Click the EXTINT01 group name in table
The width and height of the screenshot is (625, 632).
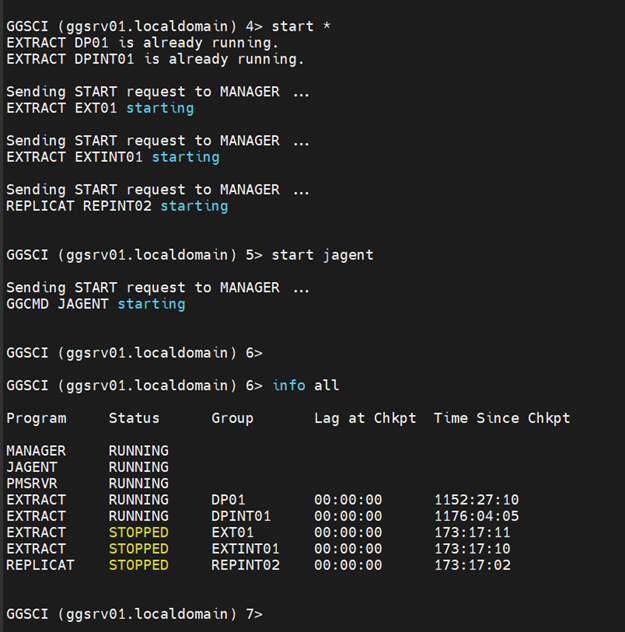point(245,549)
